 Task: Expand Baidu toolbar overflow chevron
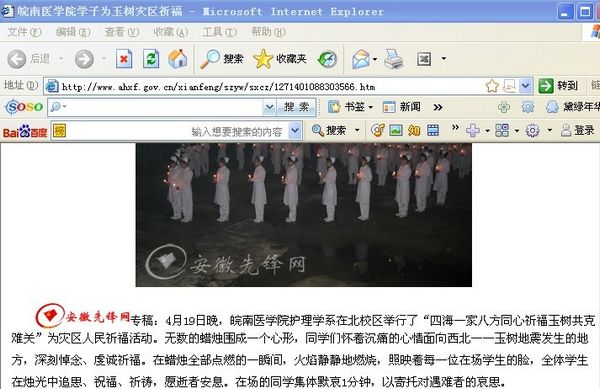coord(455,127)
